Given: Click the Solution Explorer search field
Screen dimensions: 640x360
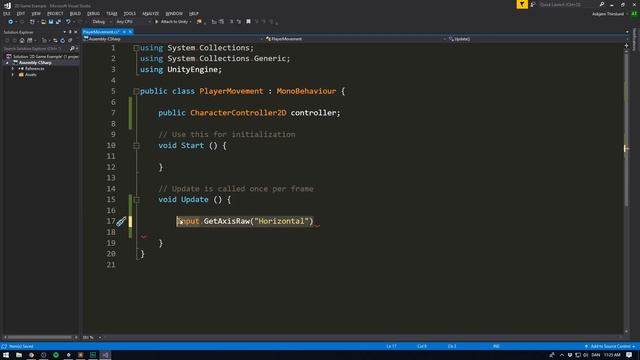Looking at the screenshot, I should 35,49.
